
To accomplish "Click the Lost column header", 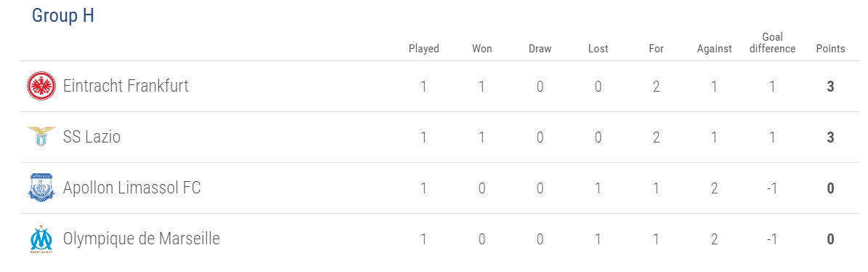I will pyautogui.click(x=598, y=49).
